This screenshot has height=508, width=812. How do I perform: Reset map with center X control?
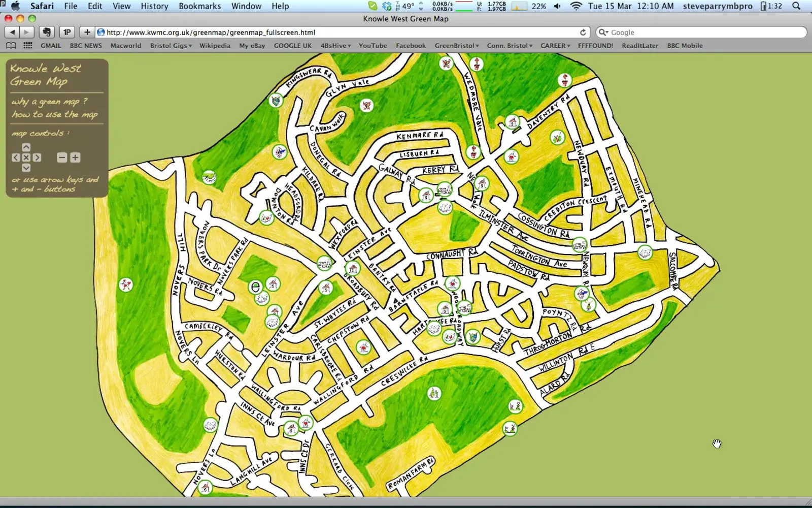click(x=26, y=157)
